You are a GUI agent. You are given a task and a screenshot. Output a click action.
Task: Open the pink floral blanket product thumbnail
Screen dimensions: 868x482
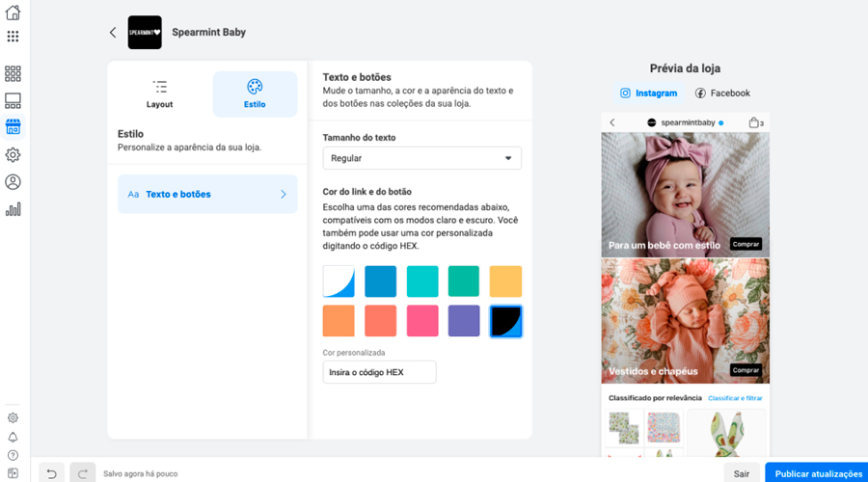click(x=664, y=428)
